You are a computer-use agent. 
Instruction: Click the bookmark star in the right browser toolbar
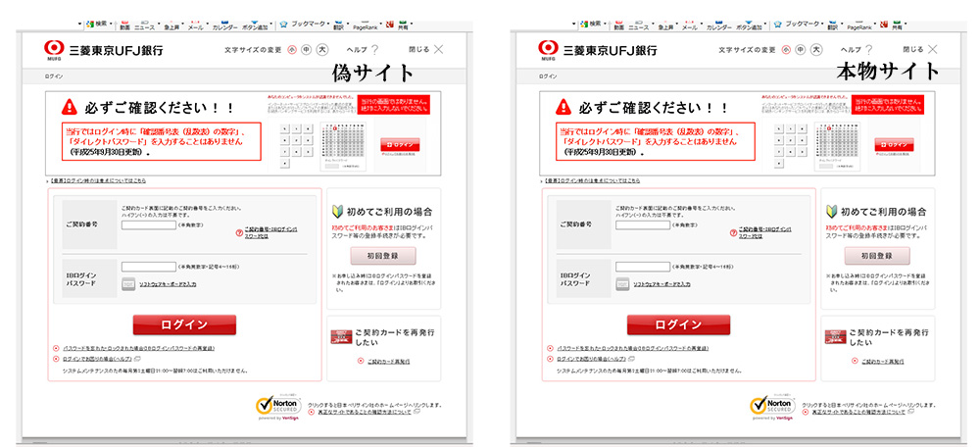coord(779,24)
